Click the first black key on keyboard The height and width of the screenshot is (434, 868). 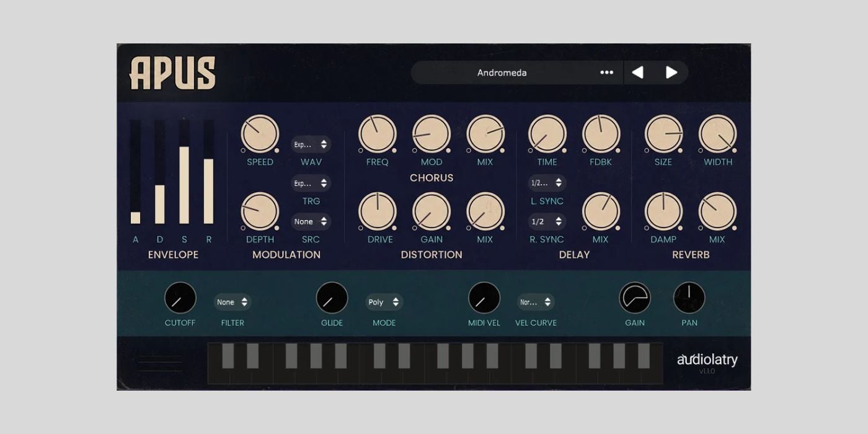[x=228, y=356]
